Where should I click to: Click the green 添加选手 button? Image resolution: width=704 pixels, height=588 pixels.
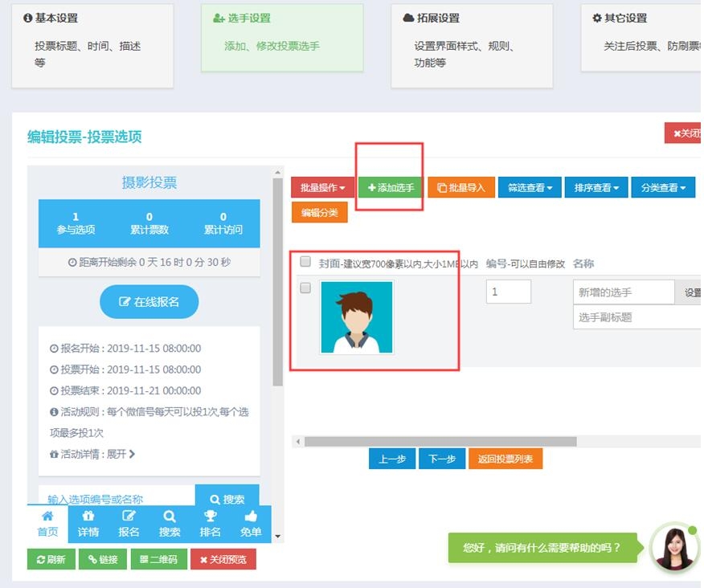coord(391,187)
